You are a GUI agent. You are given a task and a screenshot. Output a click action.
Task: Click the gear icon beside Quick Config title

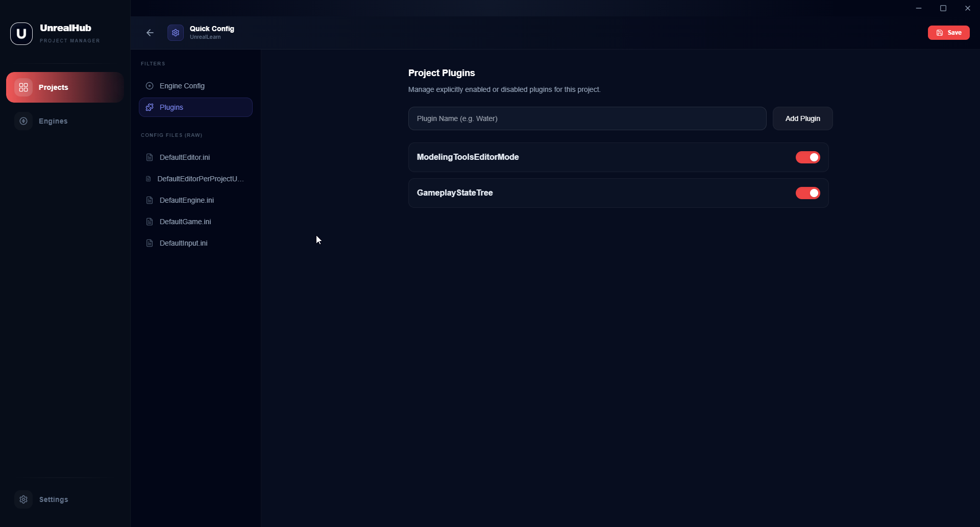(x=175, y=32)
